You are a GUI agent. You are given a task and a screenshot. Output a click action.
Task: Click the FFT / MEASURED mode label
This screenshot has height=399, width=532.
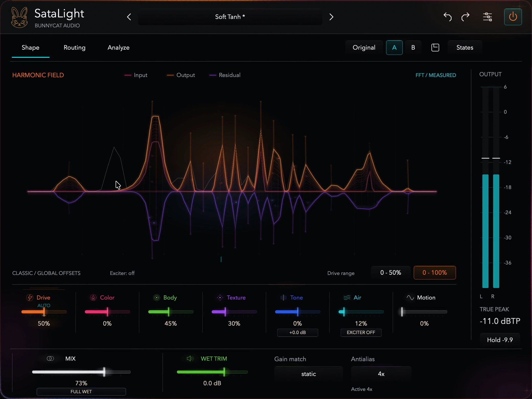pos(436,75)
